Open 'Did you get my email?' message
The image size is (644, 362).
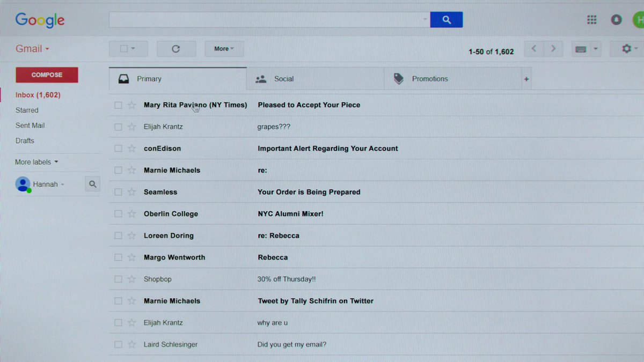(292, 344)
